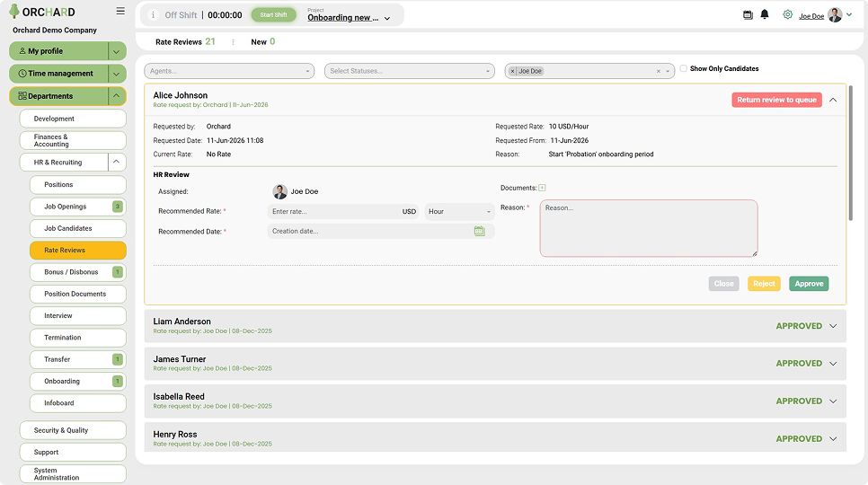Expand the My profile section arrow
This screenshot has width=868, height=485.
[x=116, y=51]
